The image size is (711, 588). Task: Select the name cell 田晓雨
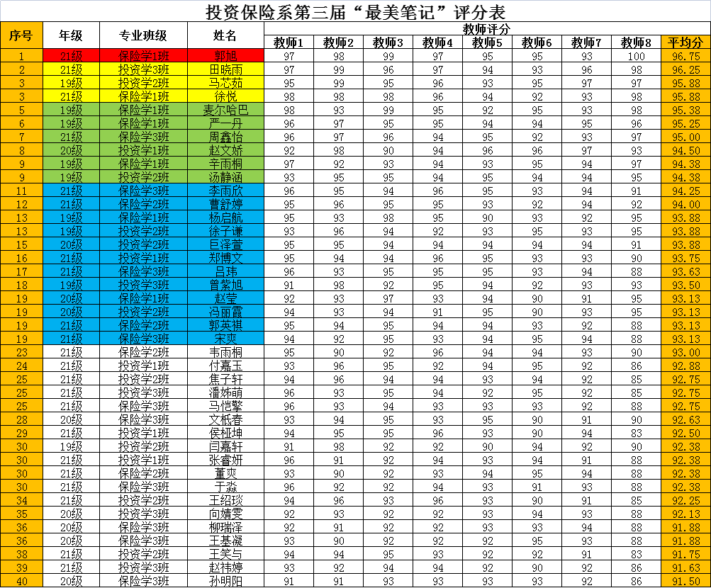tap(225, 69)
